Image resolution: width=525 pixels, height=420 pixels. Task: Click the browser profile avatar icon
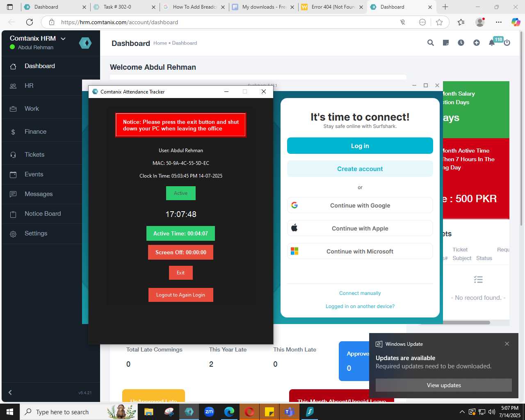click(x=480, y=22)
